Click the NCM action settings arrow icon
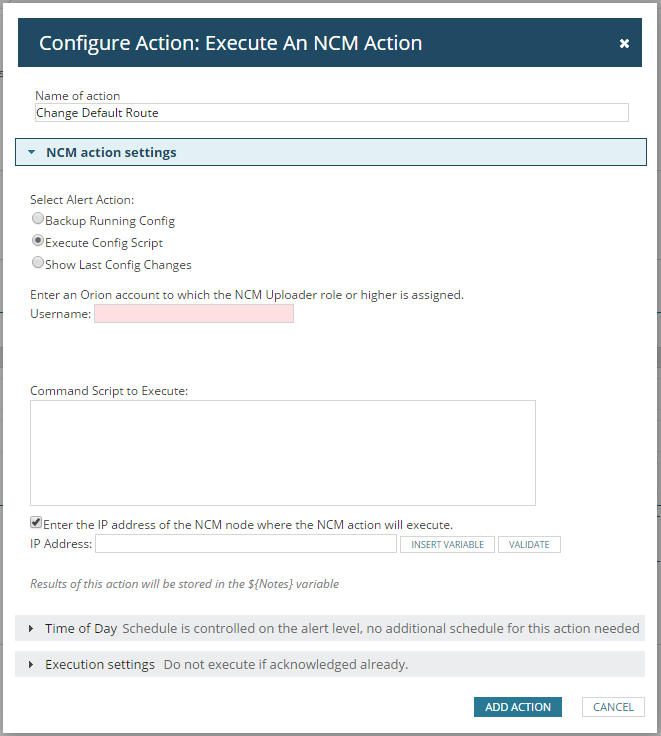661x736 pixels. coord(32,153)
